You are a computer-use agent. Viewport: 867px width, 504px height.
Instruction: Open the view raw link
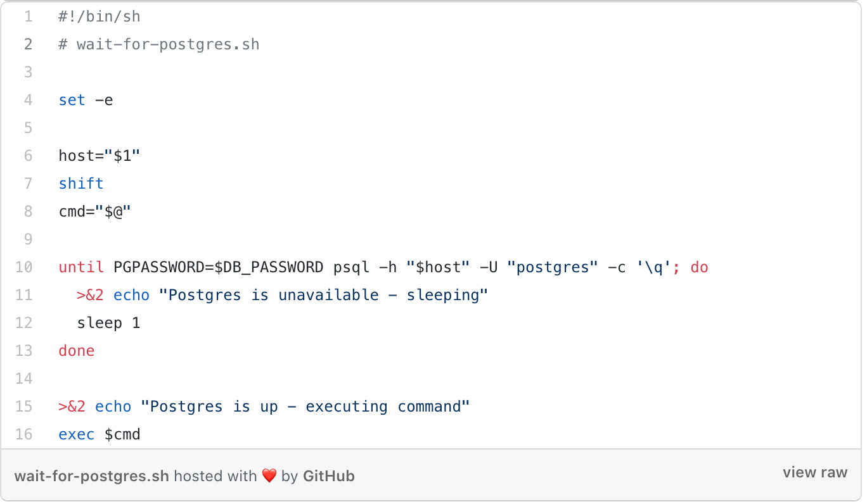(x=814, y=473)
